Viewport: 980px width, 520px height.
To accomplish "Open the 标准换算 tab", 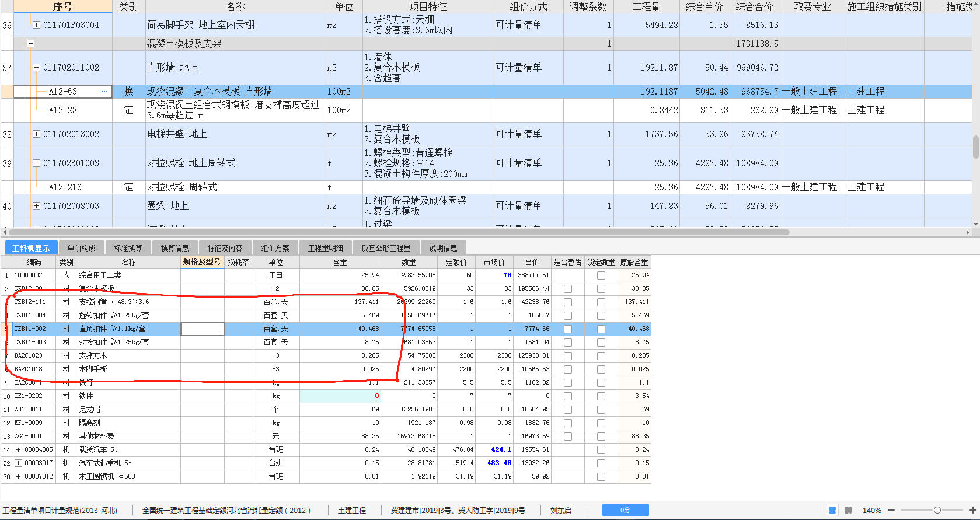I will tap(128, 248).
